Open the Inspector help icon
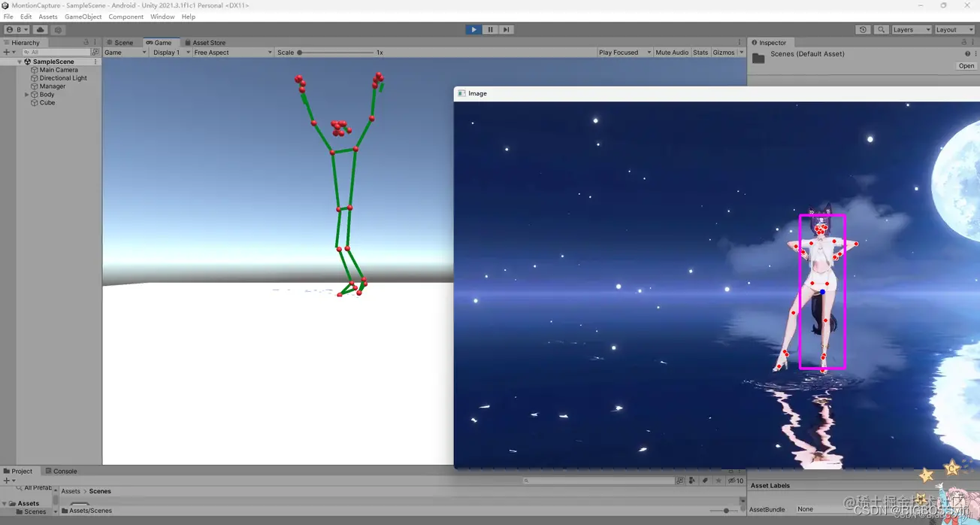This screenshot has width=980, height=525. (x=966, y=54)
